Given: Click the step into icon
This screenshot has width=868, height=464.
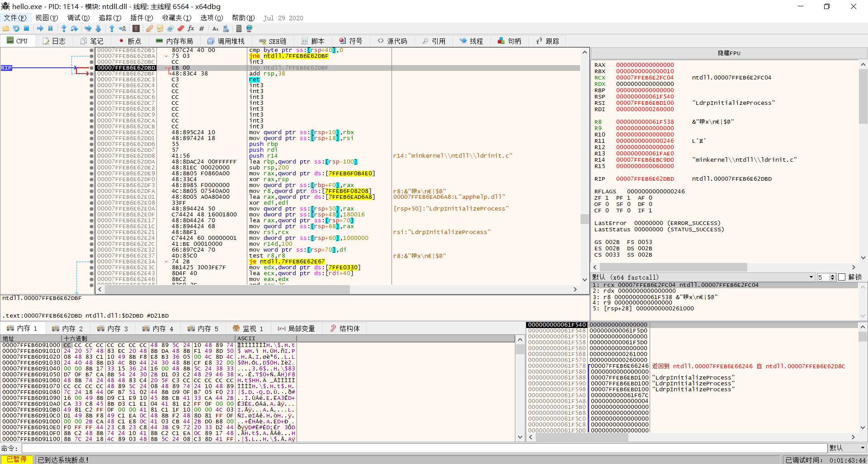Looking at the screenshot, I should (x=64, y=28).
